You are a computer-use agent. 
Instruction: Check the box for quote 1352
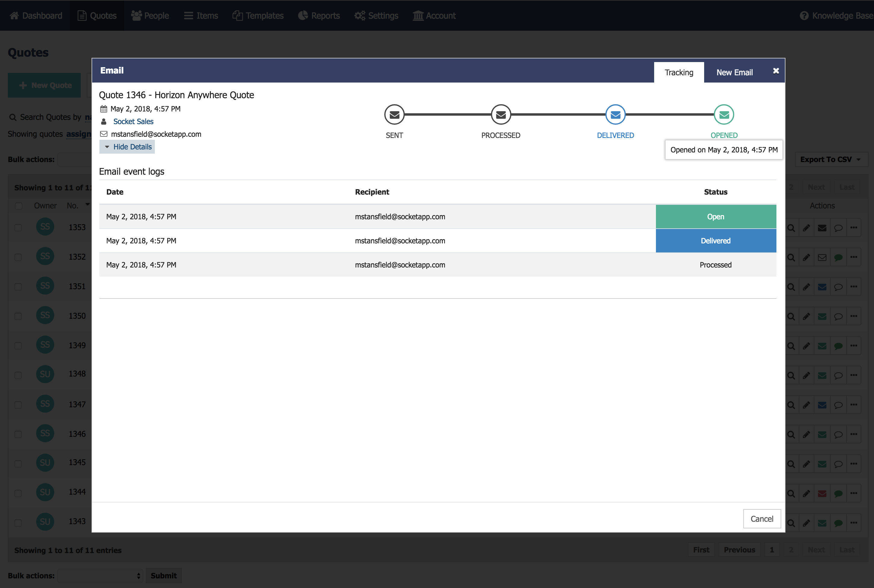pyautogui.click(x=18, y=257)
